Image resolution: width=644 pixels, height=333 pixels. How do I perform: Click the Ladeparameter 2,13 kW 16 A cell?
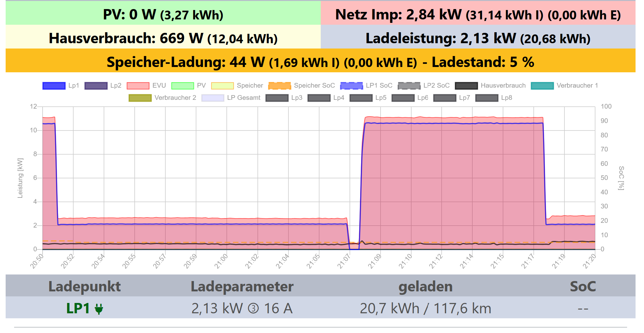point(242,309)
